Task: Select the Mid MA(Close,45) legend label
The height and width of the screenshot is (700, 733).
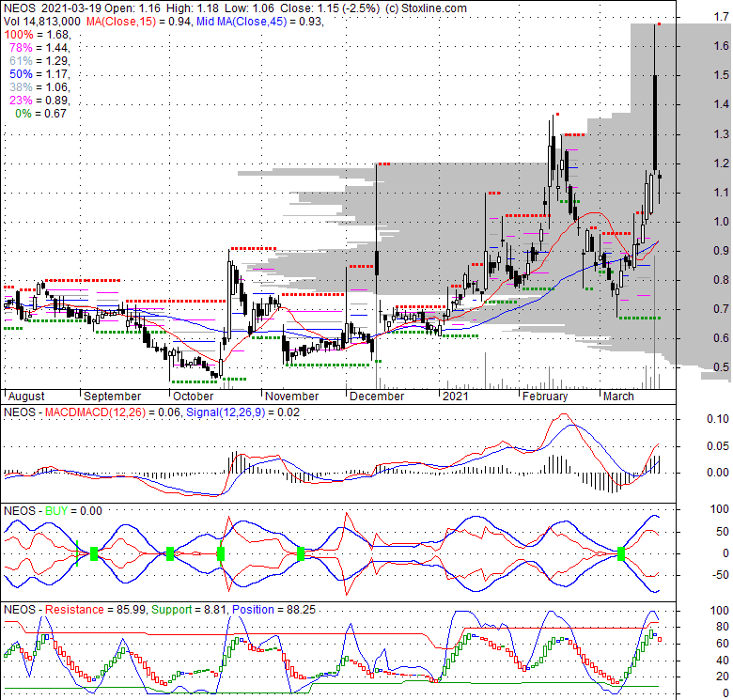Action: point(259,21)
